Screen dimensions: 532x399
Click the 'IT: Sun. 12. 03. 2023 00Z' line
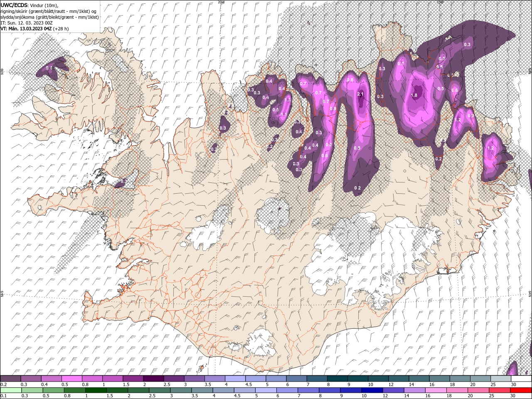[27, 23]
